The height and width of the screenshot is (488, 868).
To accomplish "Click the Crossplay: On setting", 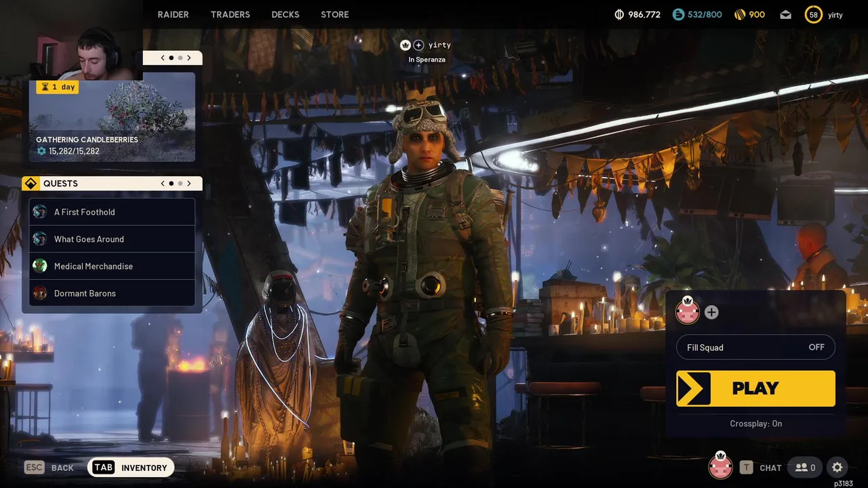I will (755, 424).
